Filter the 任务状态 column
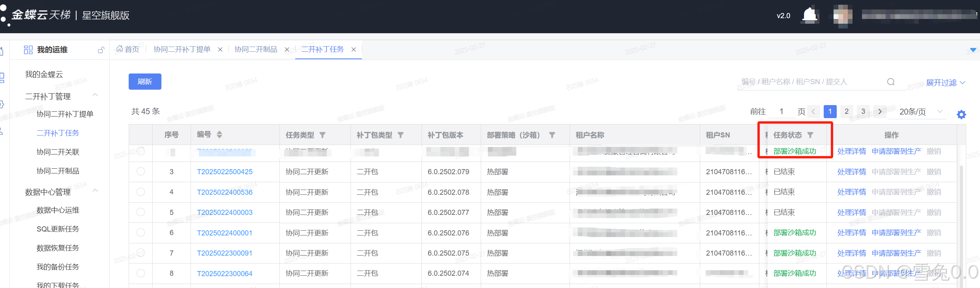The image size is (980, 288). 810,135
